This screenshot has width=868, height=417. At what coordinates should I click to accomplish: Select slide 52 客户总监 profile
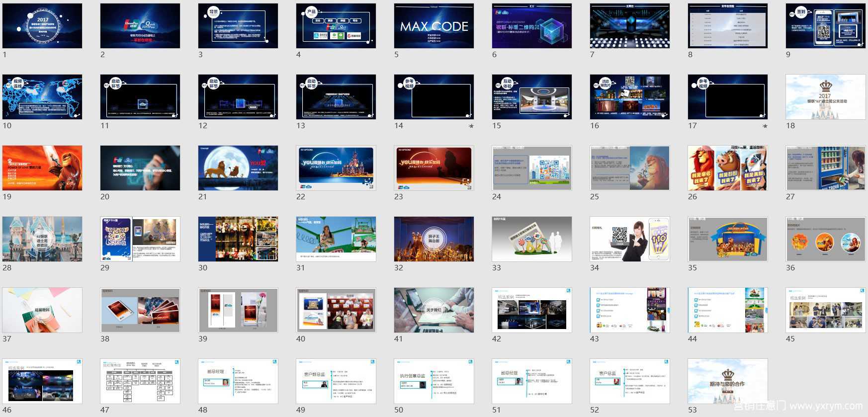coord(630,381)
